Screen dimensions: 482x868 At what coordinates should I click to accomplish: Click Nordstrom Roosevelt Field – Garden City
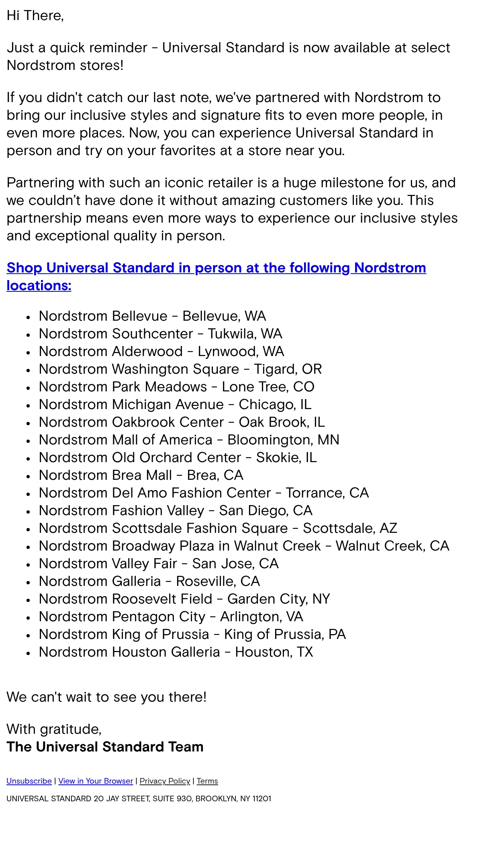[x=184, y=599]
